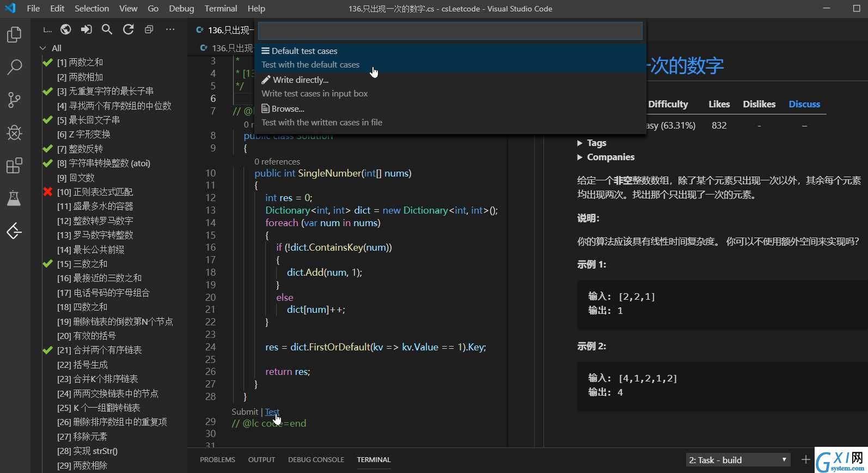Open the Go menu
Viewport: 868px width, 473px height.
pos(153,8)
